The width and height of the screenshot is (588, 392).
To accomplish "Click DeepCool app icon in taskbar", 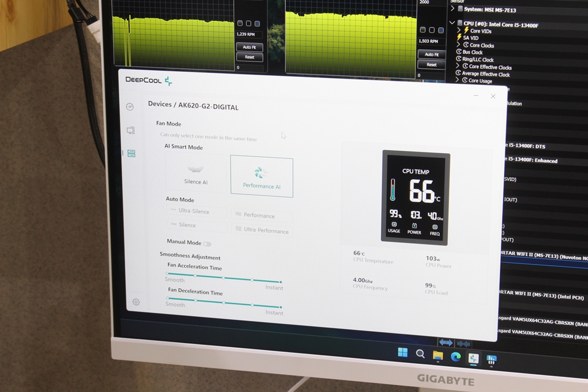I will [474, 358].
